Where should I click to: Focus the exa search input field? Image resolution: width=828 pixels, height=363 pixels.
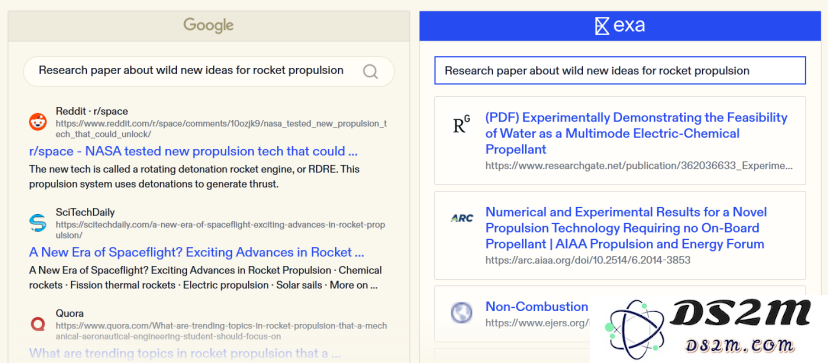620,70
